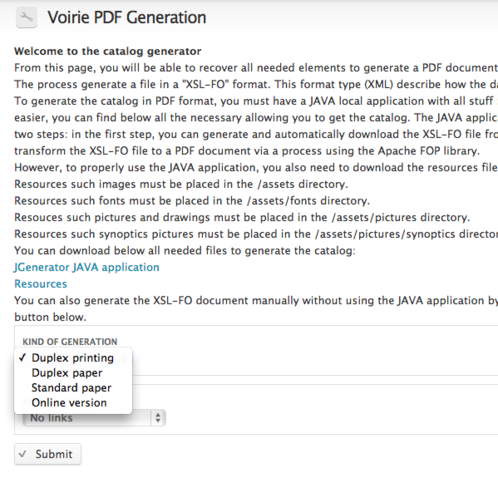
Task: Open the Resources download link
Action: click(x=41, y=284)
